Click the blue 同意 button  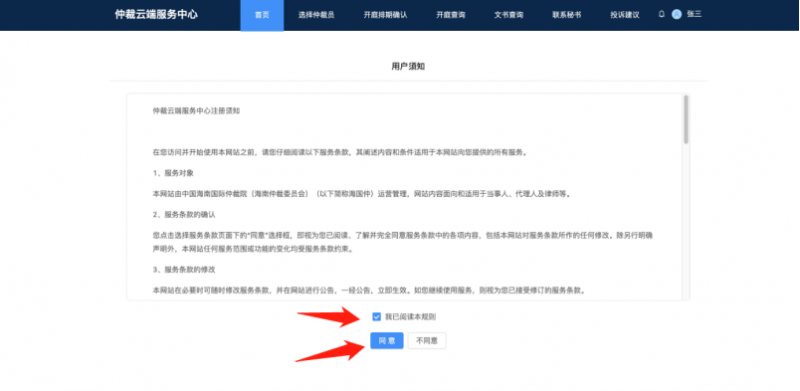click(387, 340)
